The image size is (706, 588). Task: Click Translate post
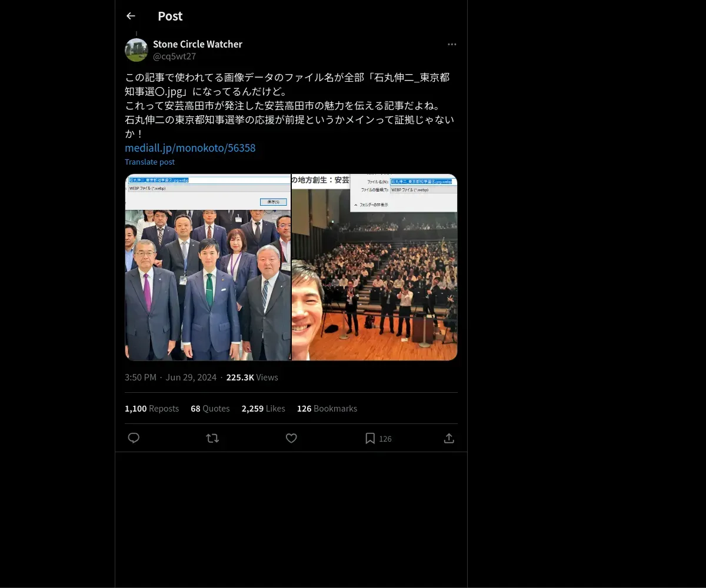tap(149, 162)
